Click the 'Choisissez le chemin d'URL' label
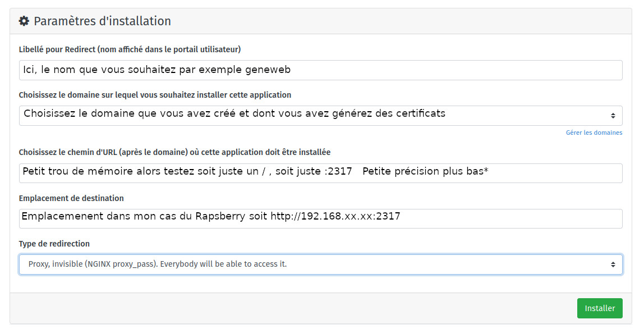Screen dimensions: 644x333 coord(174,152)
